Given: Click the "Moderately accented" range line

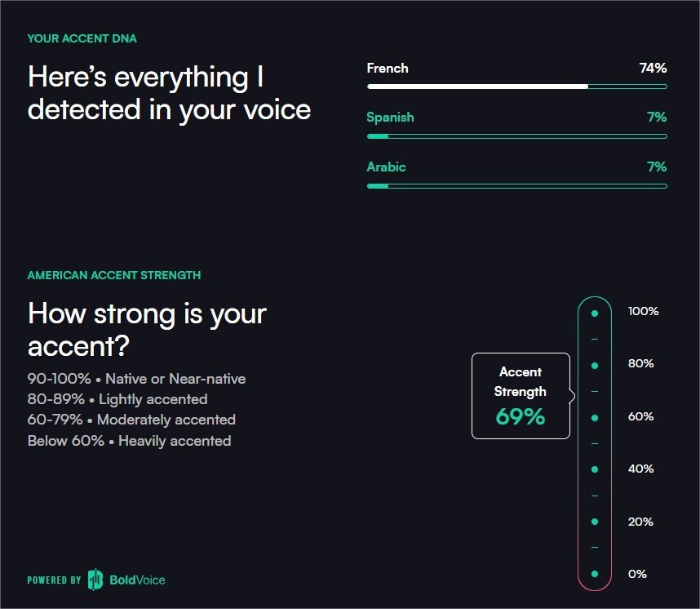Looking at the screenshot, I should [131, 420].
